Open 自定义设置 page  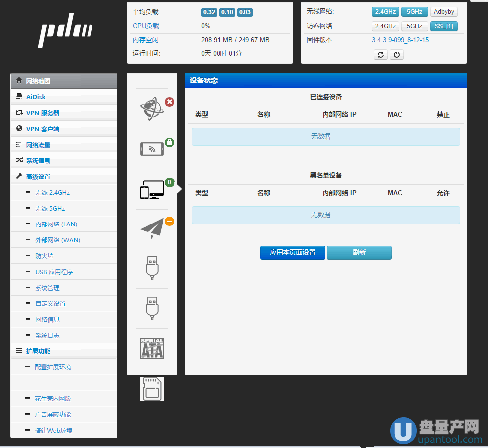(x=64, y=303)
